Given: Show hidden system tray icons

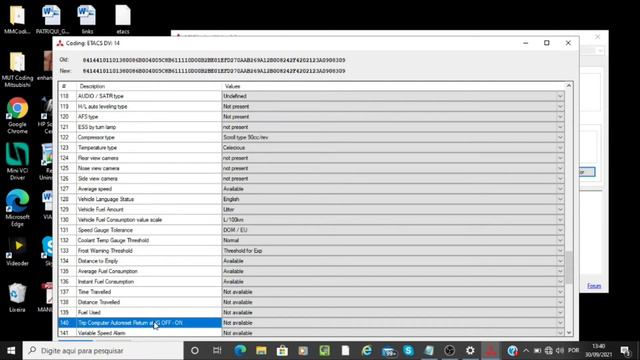Looking at the screenshot, I should coord(526,351).
